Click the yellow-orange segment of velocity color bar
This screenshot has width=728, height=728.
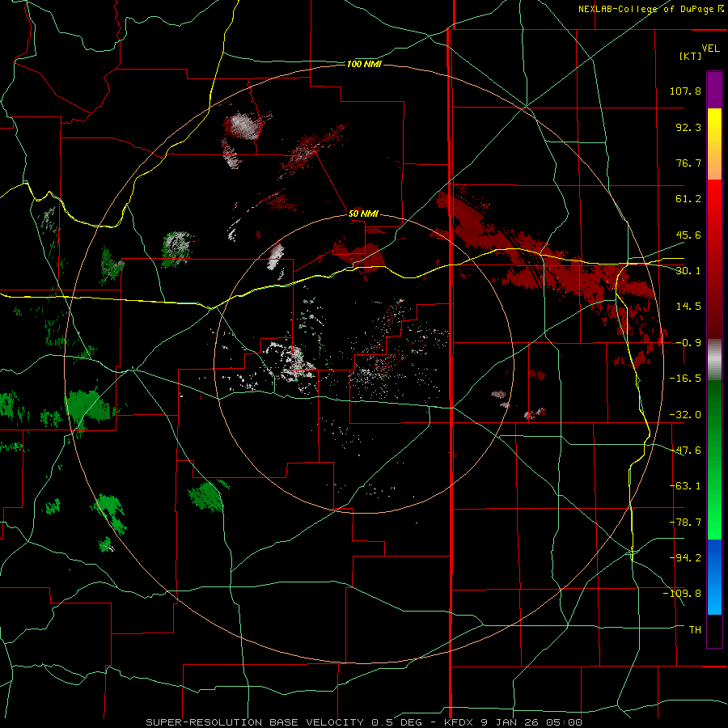pyautogui.click(x=714, y=144)
